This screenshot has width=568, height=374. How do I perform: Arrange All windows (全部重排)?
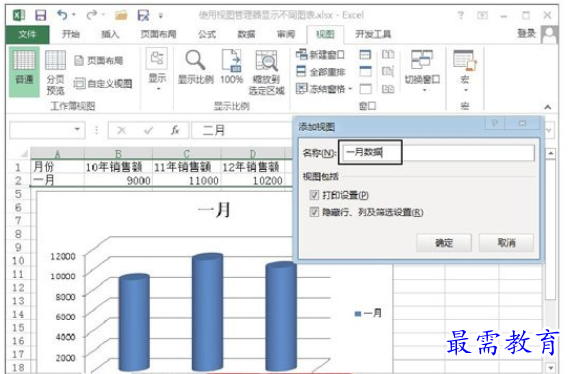pos(320,71)
